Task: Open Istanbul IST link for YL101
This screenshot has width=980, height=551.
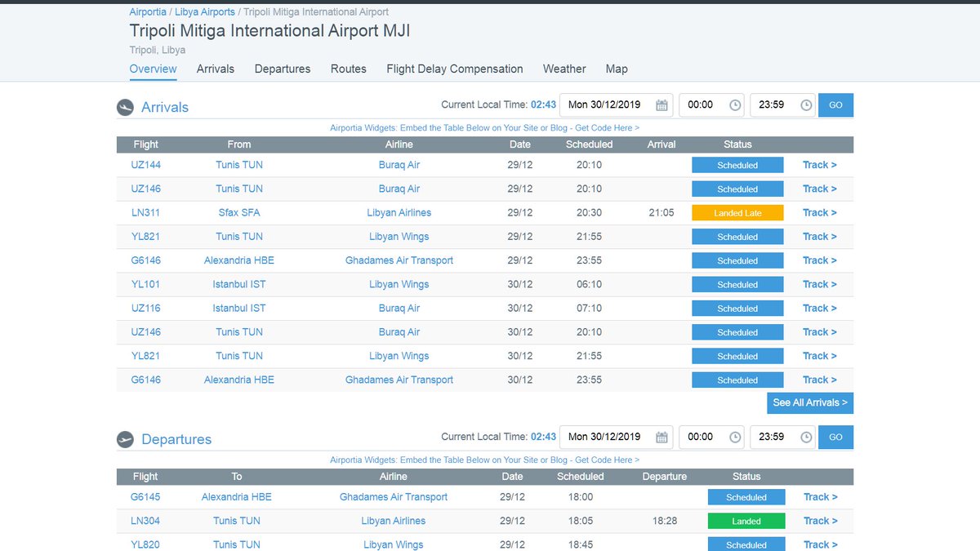Action: 239,285
